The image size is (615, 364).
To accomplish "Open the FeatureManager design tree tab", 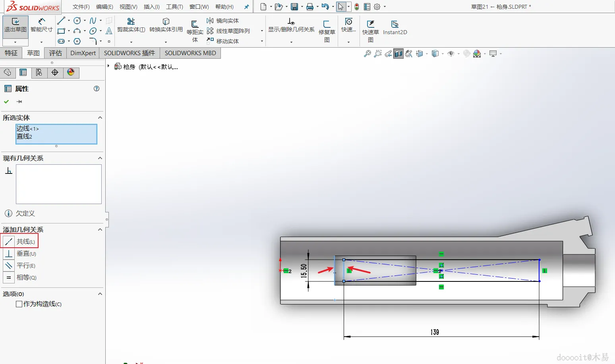I will pyautogui.click(x=8, y=72).
